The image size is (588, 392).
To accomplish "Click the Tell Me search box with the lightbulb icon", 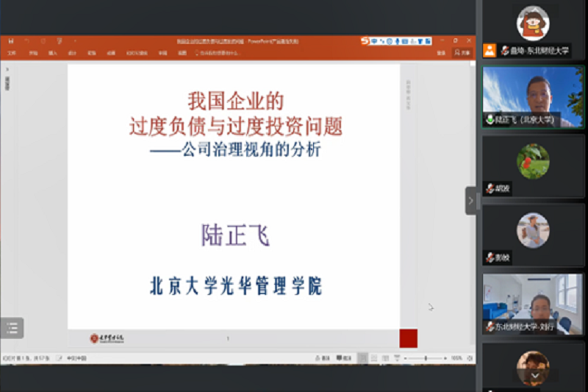I will 218,53.
